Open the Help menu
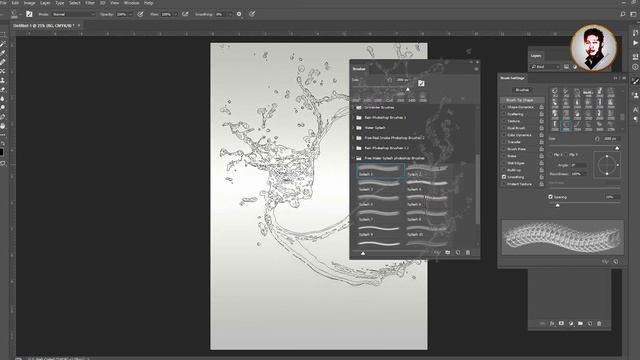 149,2
